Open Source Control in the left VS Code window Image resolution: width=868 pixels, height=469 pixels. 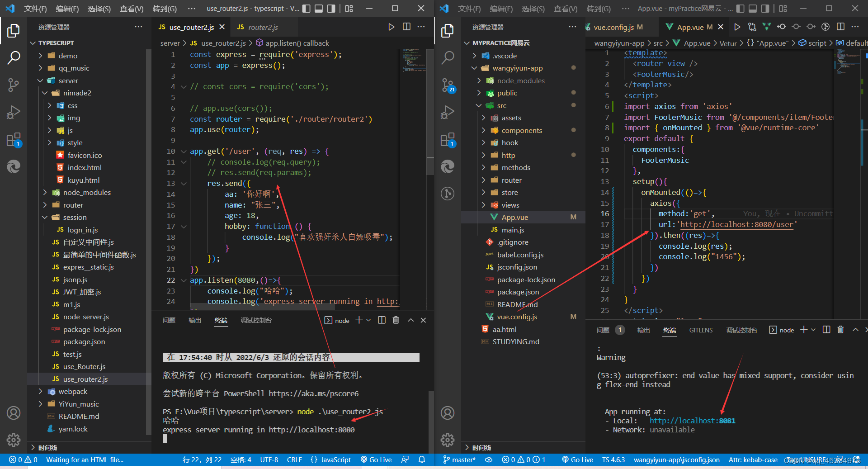coord(14,85)
